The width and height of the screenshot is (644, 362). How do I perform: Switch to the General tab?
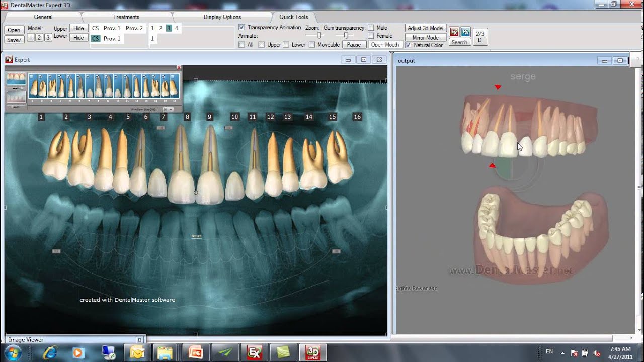click(x=43, y=17)
